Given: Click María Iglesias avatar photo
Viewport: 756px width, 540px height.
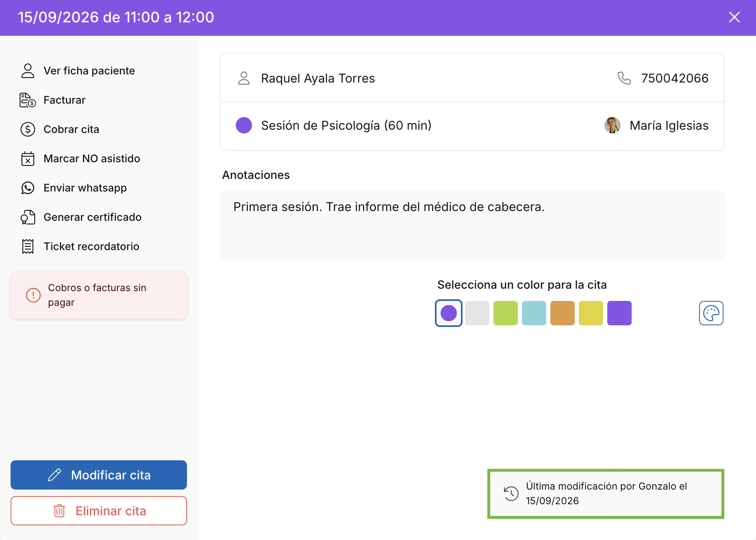Looking at the screenshot, I should [613, 125].
